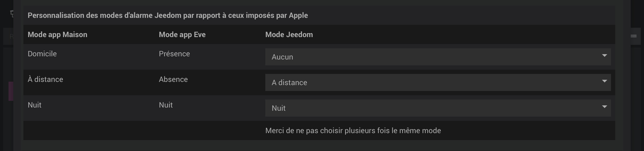Viewport: 644px width, 151px height.
Task: Select the Nuit cell in Maison column
Action: [x=35, y=105]
